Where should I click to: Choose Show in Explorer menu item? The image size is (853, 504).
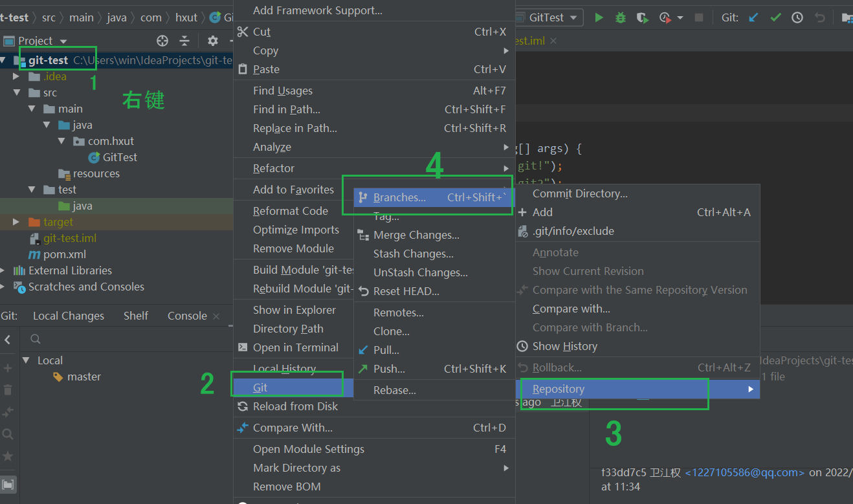[294, 310]
